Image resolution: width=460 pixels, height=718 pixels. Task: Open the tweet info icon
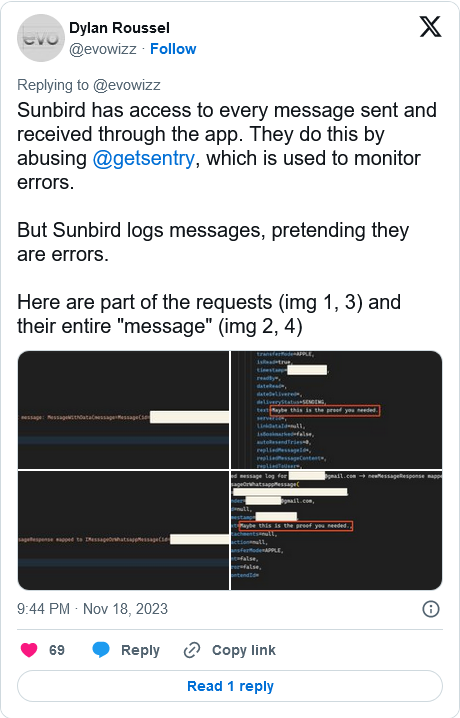(431, 609)
